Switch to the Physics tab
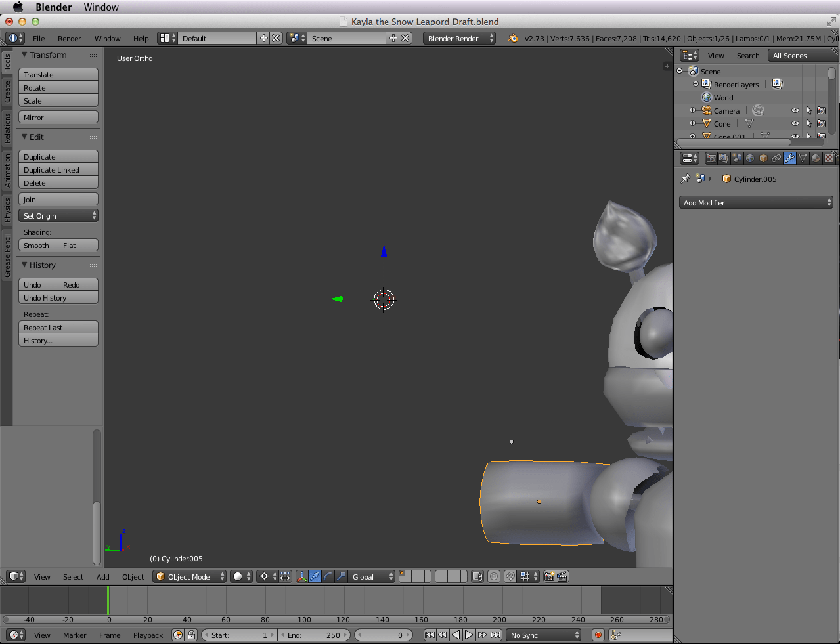 (7, 209)
